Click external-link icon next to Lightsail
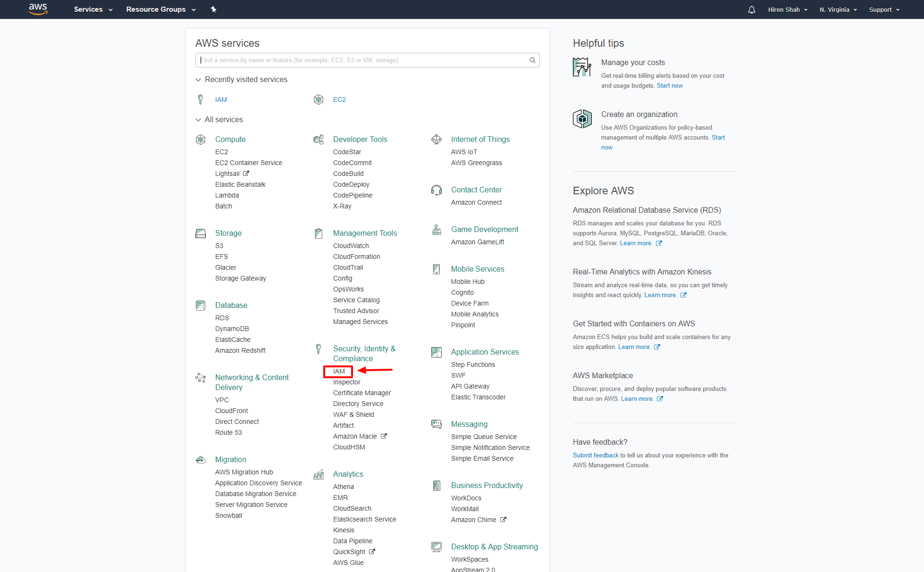This screenshot has height=572, width=924. (246, 174)
